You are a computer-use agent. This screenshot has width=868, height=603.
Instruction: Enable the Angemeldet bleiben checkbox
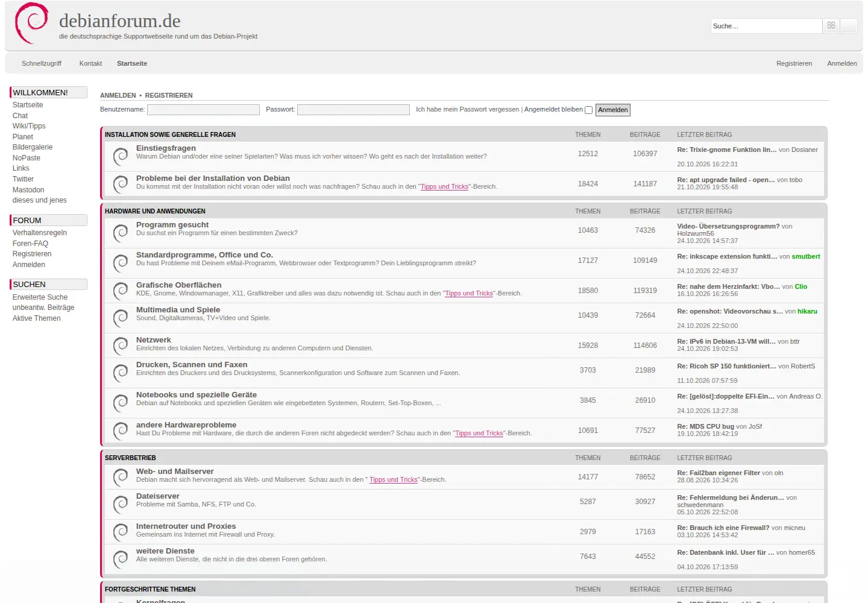pyautogui.click(x=588, y=110)
